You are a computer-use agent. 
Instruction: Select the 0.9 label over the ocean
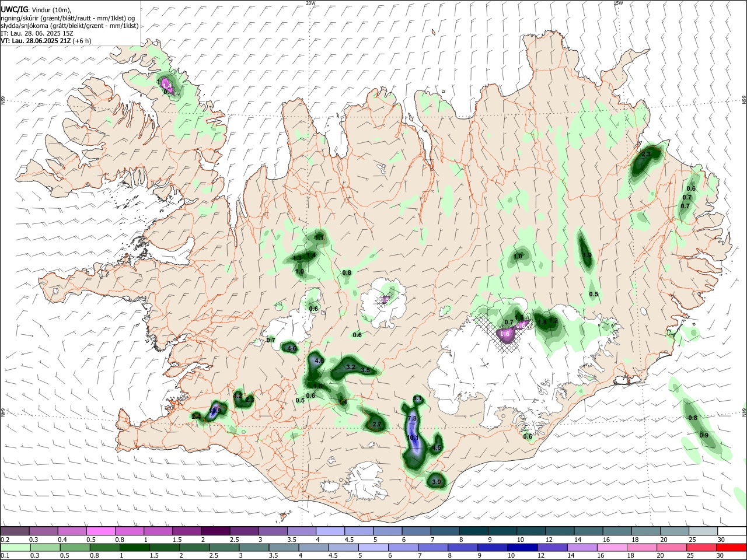coord(704,435)
